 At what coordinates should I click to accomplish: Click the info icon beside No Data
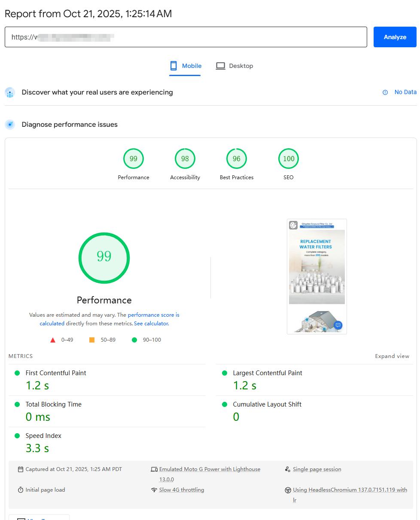coord(385,92)
